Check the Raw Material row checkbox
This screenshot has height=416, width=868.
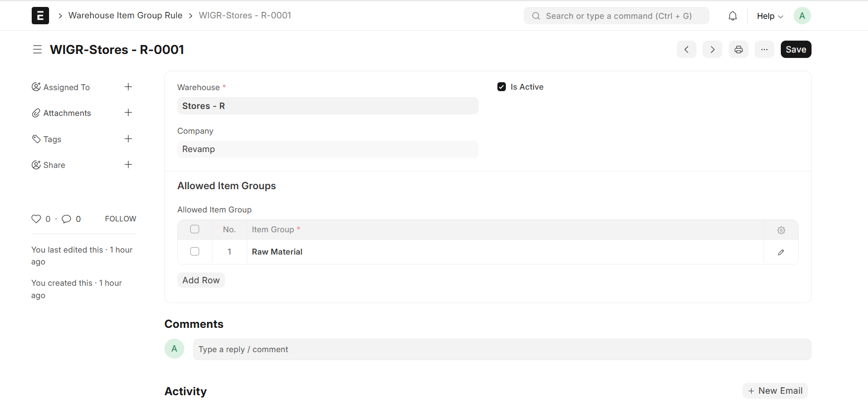pyautogui.click(x=195, y=252)
